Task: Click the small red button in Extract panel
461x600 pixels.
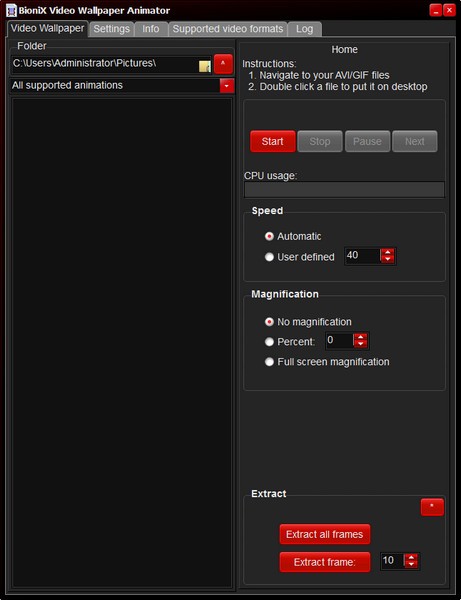Action: (x=432, y=507)
